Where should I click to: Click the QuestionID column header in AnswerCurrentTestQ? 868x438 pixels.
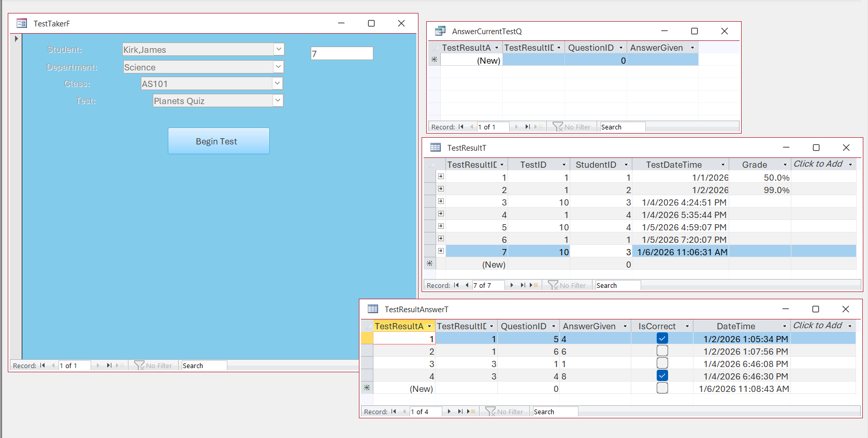(590, 48)
